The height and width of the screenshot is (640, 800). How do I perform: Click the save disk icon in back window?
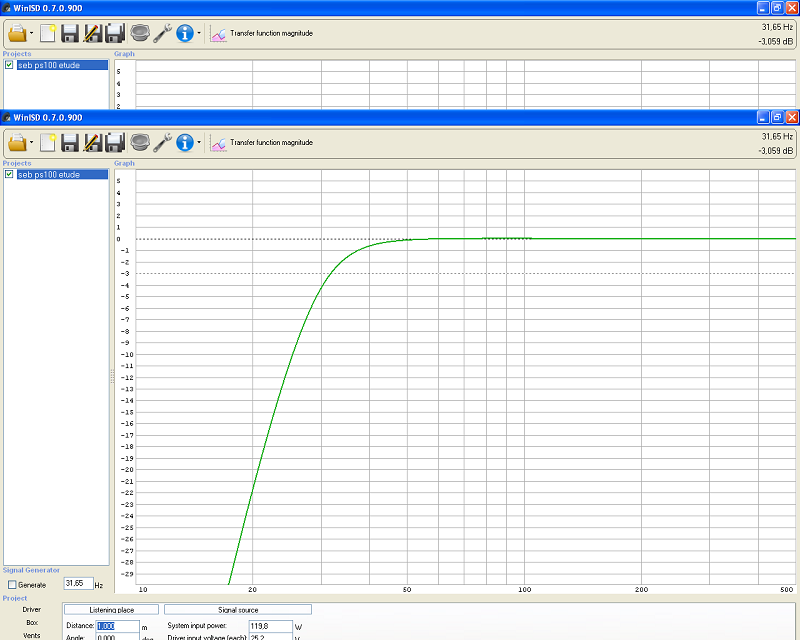pyautogui.click(x=70, y=34)
